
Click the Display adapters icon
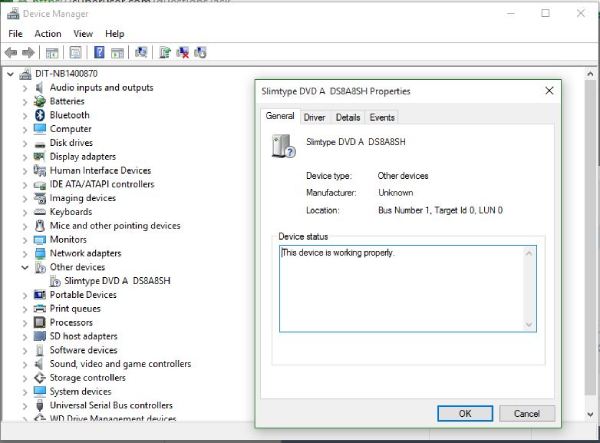39,156
